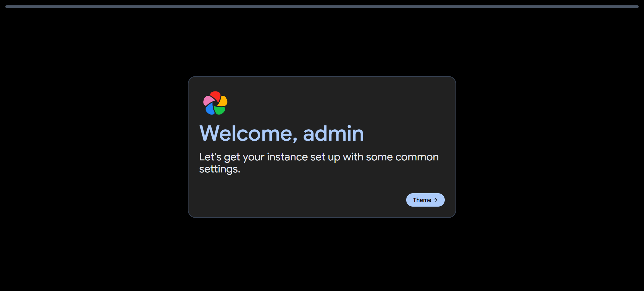644x291 pixels.
Task: Click the onboarding progress bar at top
Action: click(x=322, y=7)
